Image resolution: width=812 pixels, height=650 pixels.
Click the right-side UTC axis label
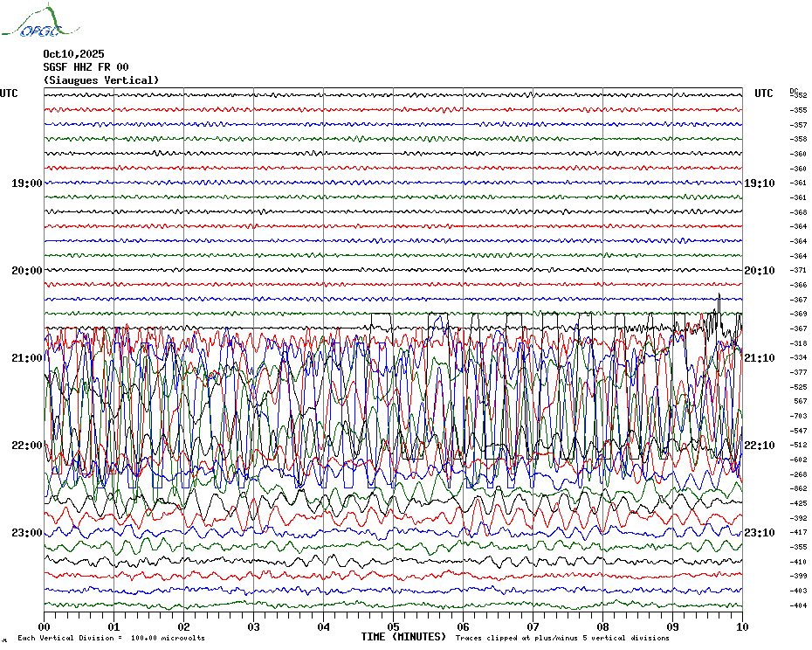[764, 93]
